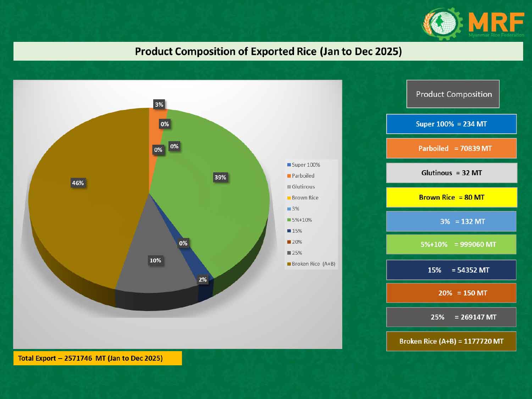The image size is (532, 399).
Task: Click the Total Export yellow banner
Action: tap(98, 358)
